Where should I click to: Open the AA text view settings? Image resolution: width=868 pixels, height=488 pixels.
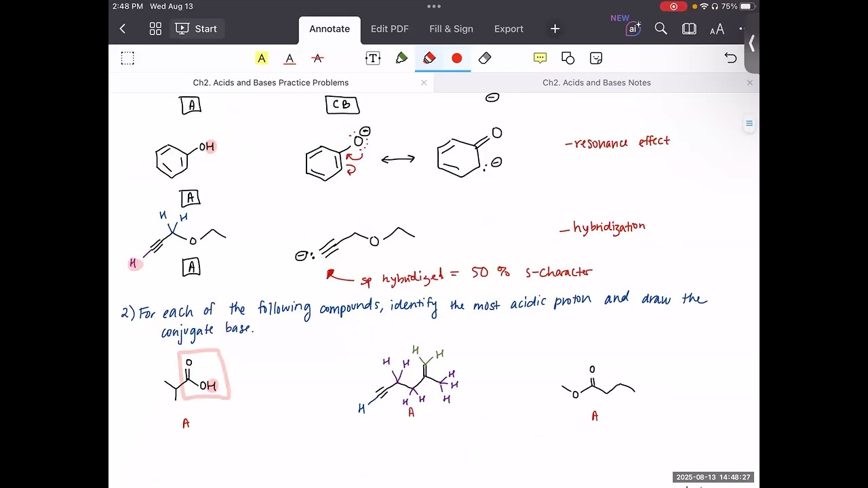pyautogui.click(x=717, y=28)
